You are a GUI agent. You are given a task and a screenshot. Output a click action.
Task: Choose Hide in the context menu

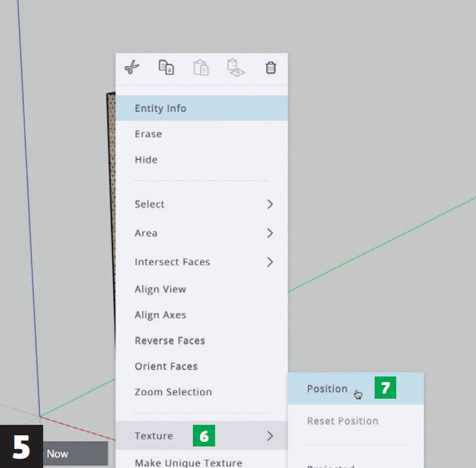coord(201,159)
